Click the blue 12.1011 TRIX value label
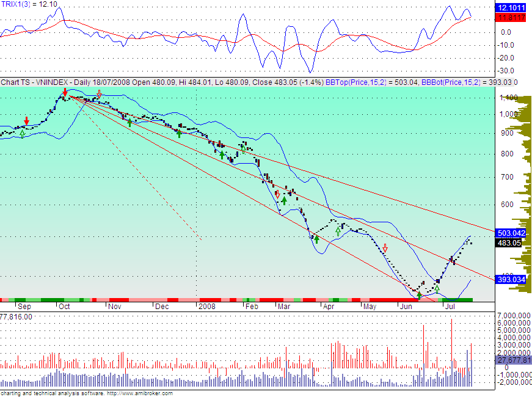 click(512, 8)
